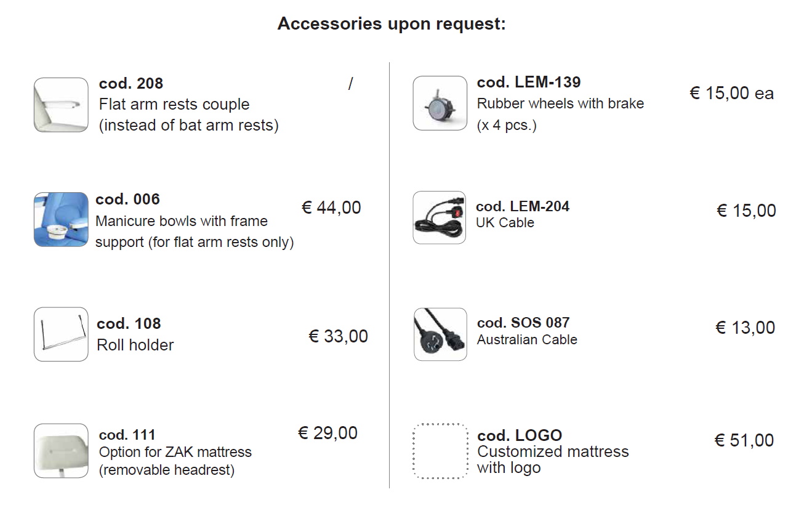Select the Customized mattress with logo description
The width and height of the screenshot is (812, 529).
(553, 459)
